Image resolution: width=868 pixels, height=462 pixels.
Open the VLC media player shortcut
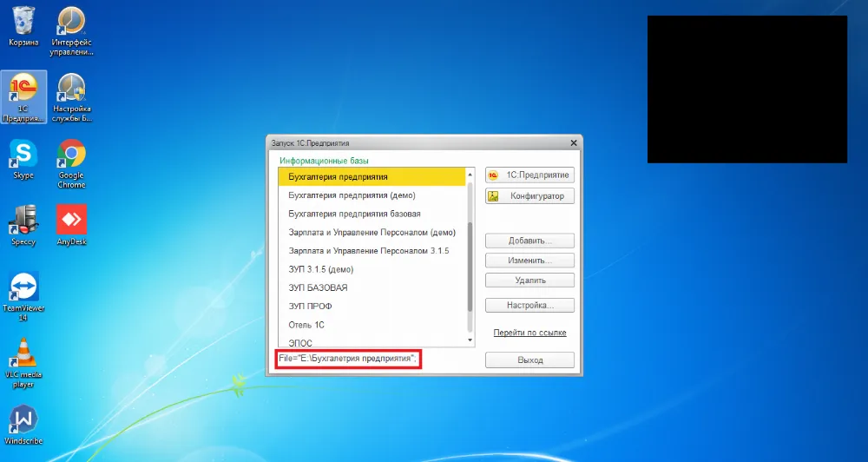pos(23,363)
